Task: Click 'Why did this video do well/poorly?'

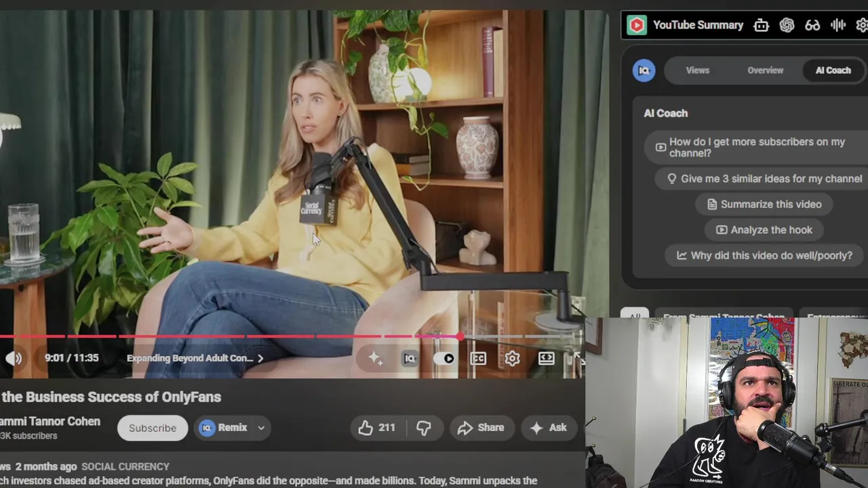Action: pos(764,256)
